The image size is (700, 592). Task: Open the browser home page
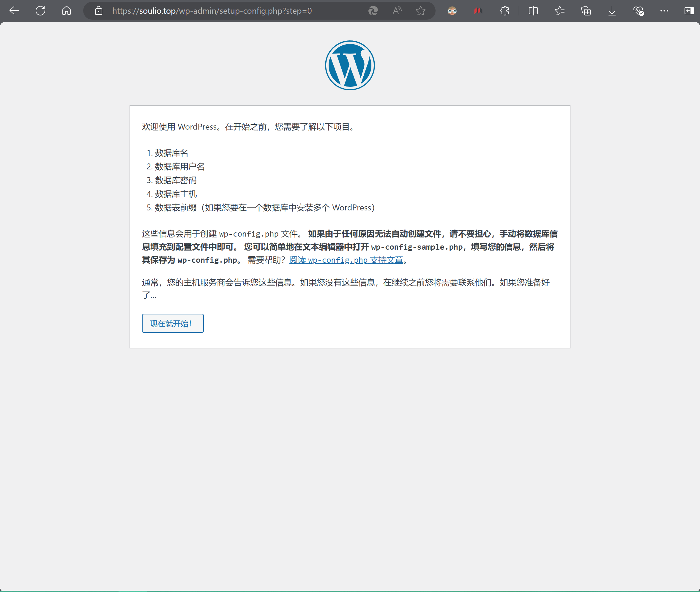click(67, 11)
